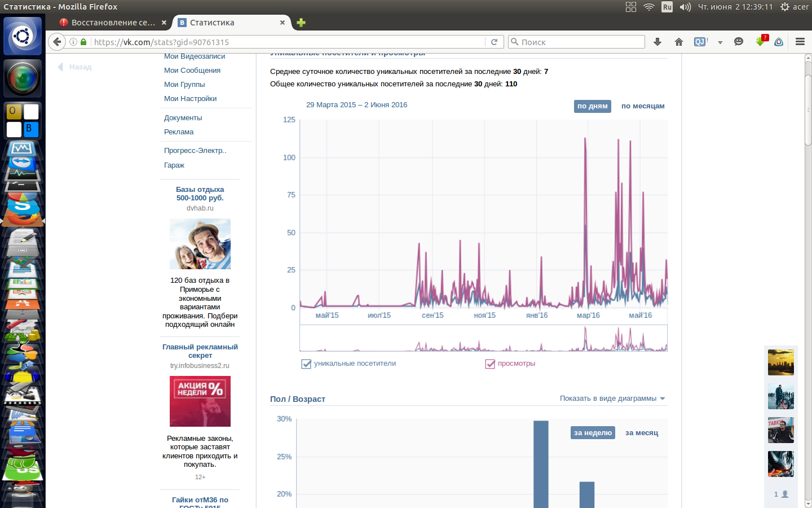
Task: Click the green padlock security icon
Action: click(x=83, y=42)
